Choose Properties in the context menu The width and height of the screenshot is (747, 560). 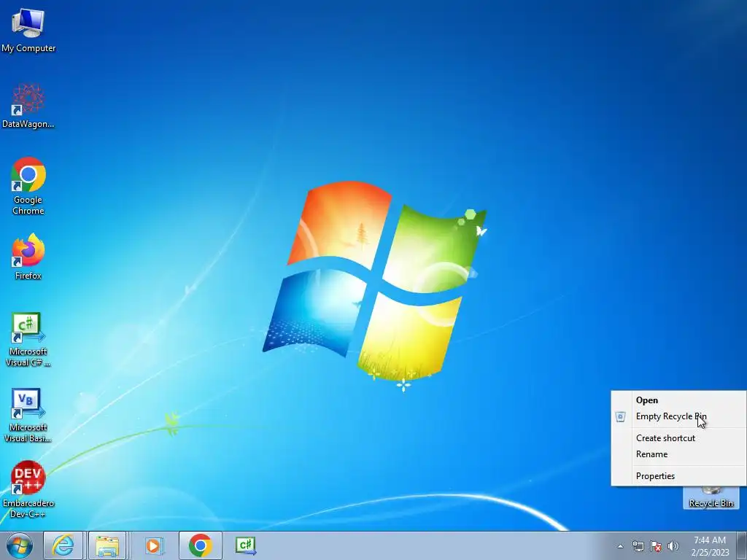coord(678,476)
